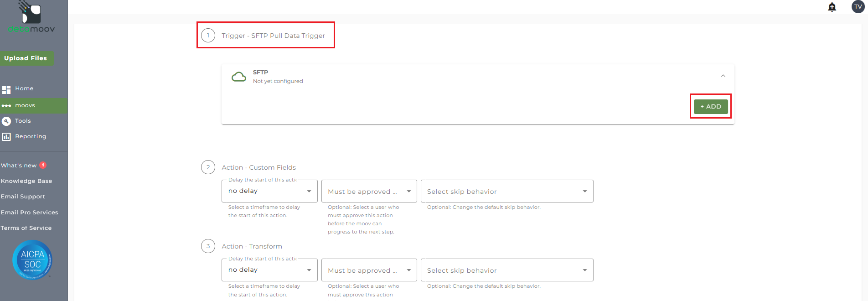The image size is (868, 301).
Task: Open What's new in sidebar
Action: pos(19,166)
